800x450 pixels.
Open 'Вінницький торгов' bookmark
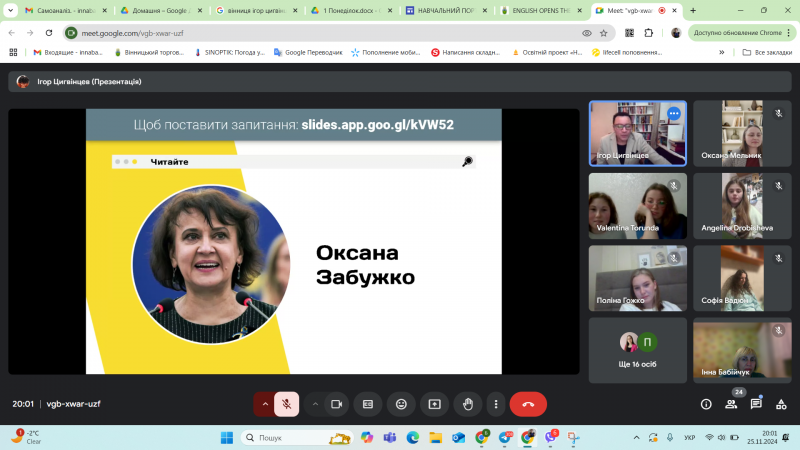(x=149, y=52)
